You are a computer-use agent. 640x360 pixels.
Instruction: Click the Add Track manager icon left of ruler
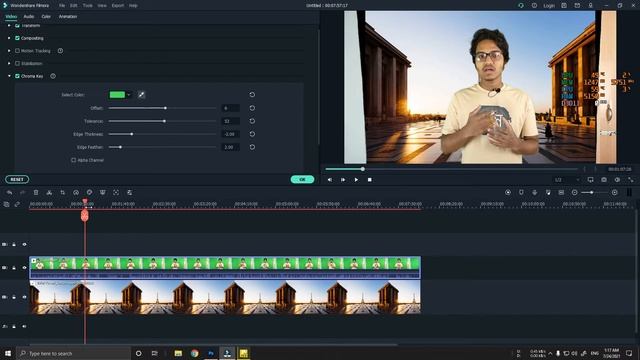pyautogui.click(x=6, y=204)
